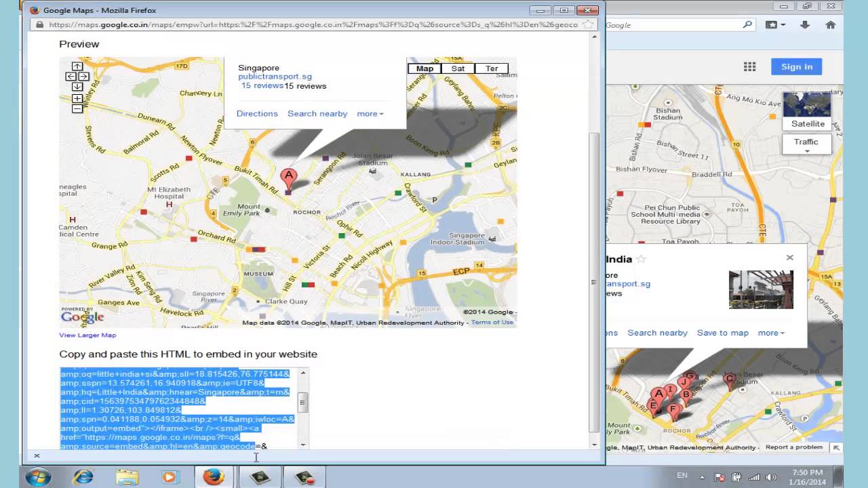Click the popup page scroll down arrow
The height and width of the screenshot is (488, 868).
click(595, 445)
